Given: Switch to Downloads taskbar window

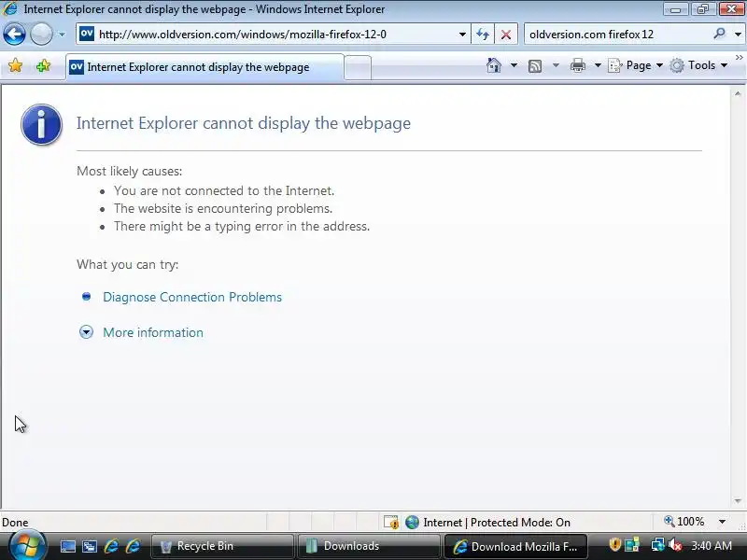Looking at the screenshot, I should point(369,546).
